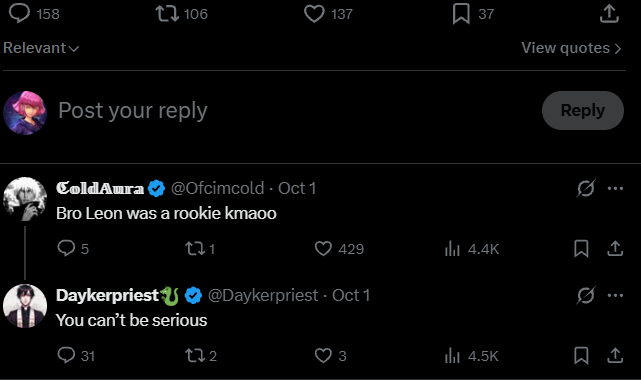
Task: Share the main post via upload icon
Action: coord(609,13)
